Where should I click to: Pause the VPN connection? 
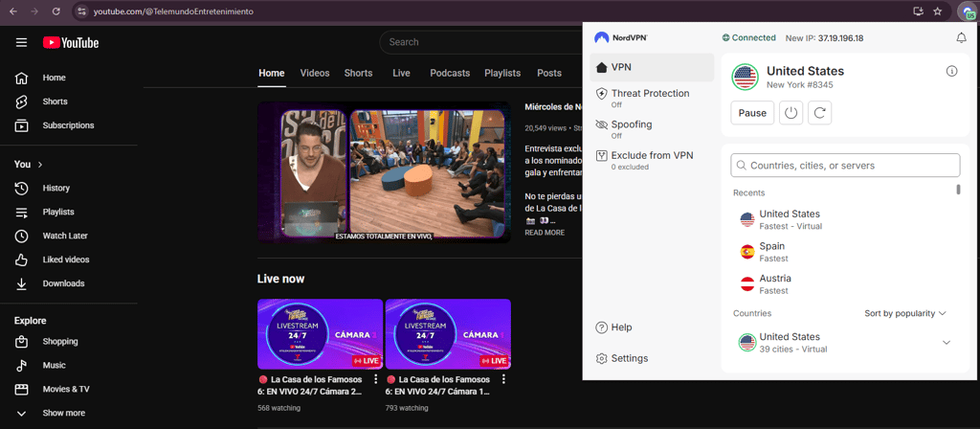point(752,113)
